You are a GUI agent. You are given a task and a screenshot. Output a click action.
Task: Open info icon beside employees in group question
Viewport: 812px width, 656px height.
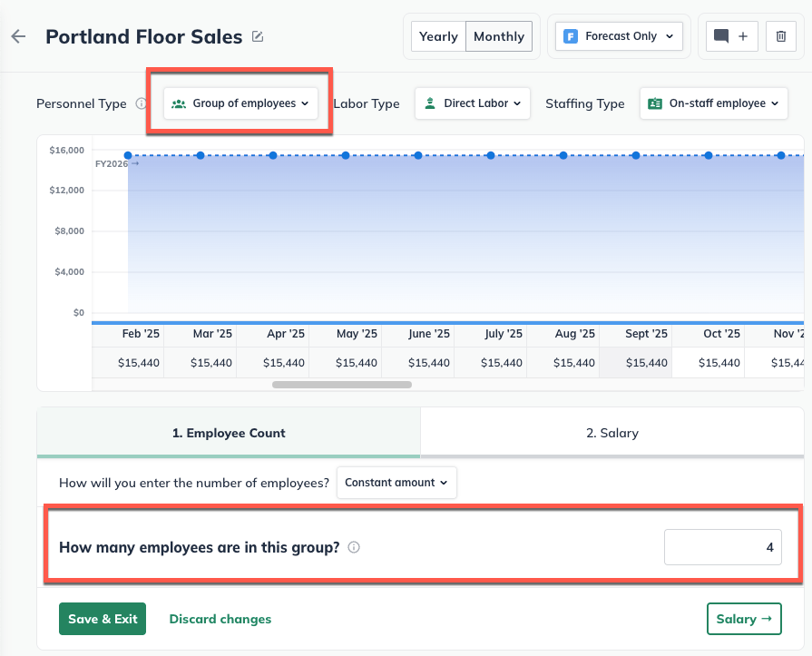(354, 547)
